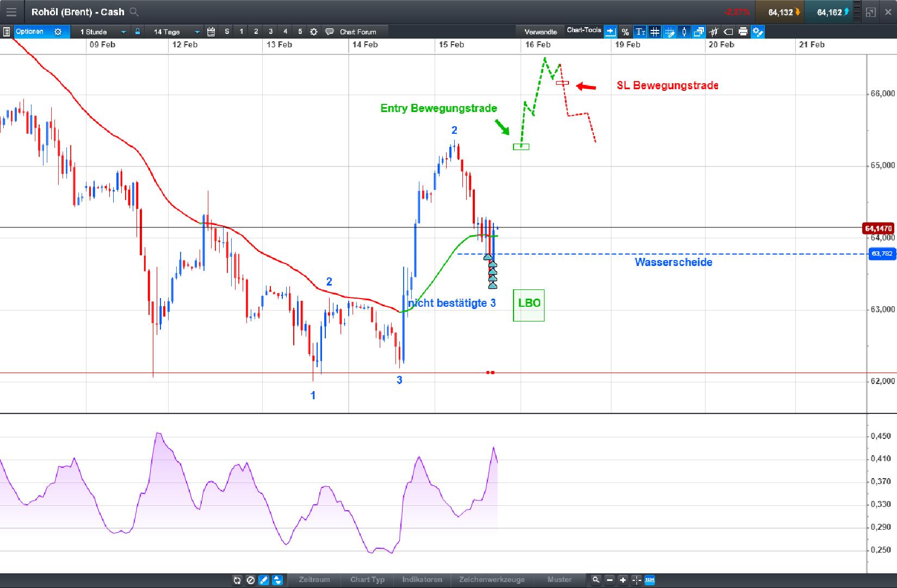The image size is (897, 588).
Task: Select the text size Tt tool
Action: click(x=640, y=32)
